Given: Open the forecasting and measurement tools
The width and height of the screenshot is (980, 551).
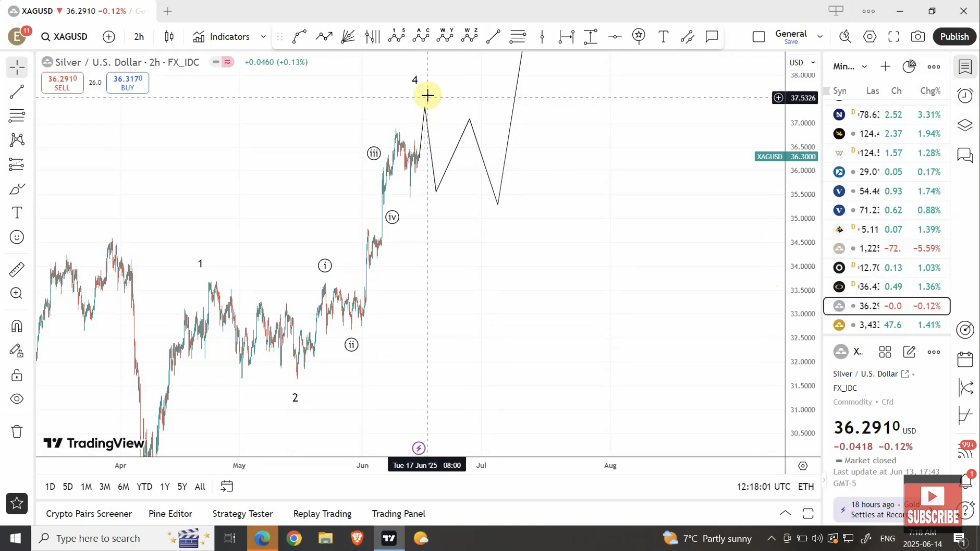Looking at the screenshot, I should point(17,164).
